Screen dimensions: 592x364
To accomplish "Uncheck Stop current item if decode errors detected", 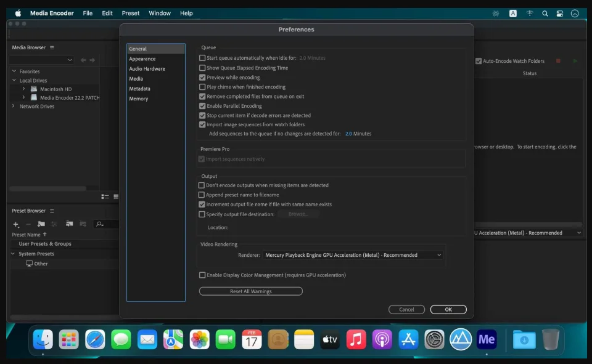I will pos(202,115).
